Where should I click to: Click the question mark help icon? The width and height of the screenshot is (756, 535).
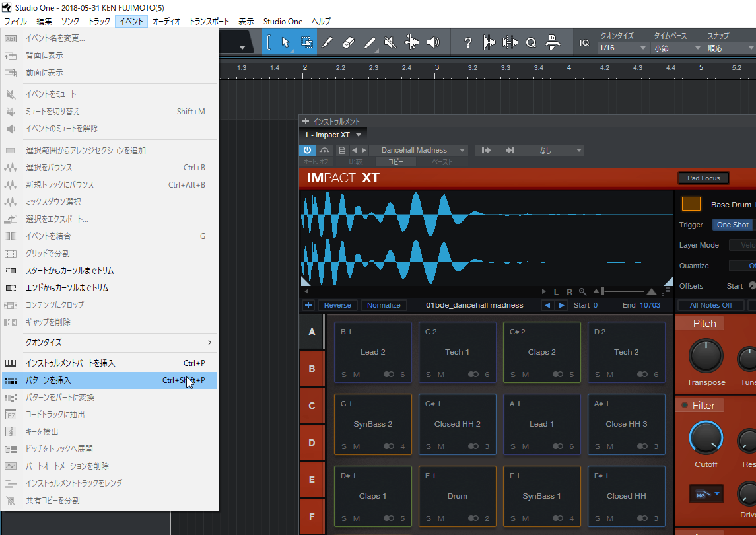pyautogui.click(x=467, y=43)
